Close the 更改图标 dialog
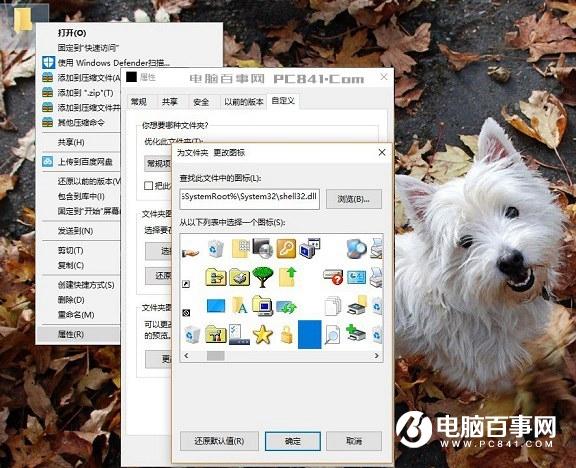 (x=382, y=152)
